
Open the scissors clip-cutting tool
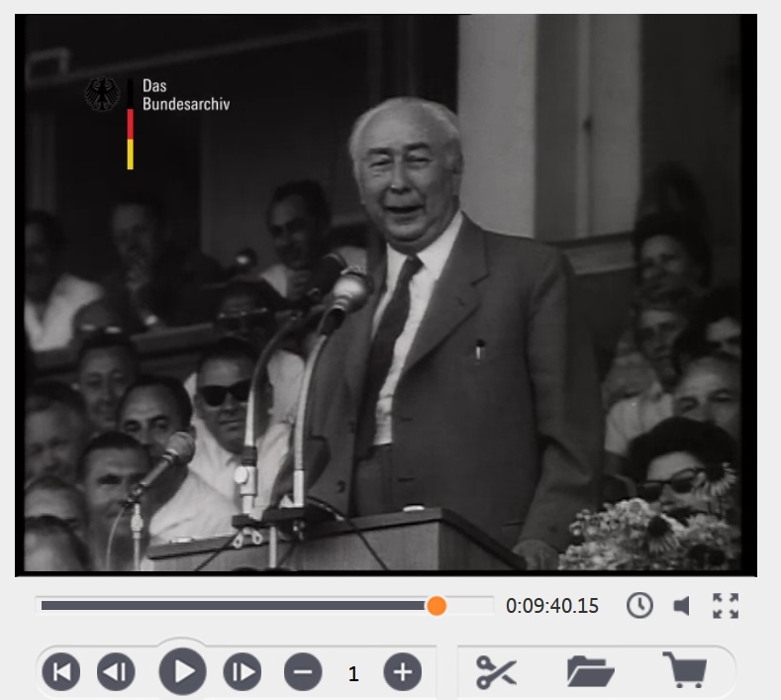[496, 672]
